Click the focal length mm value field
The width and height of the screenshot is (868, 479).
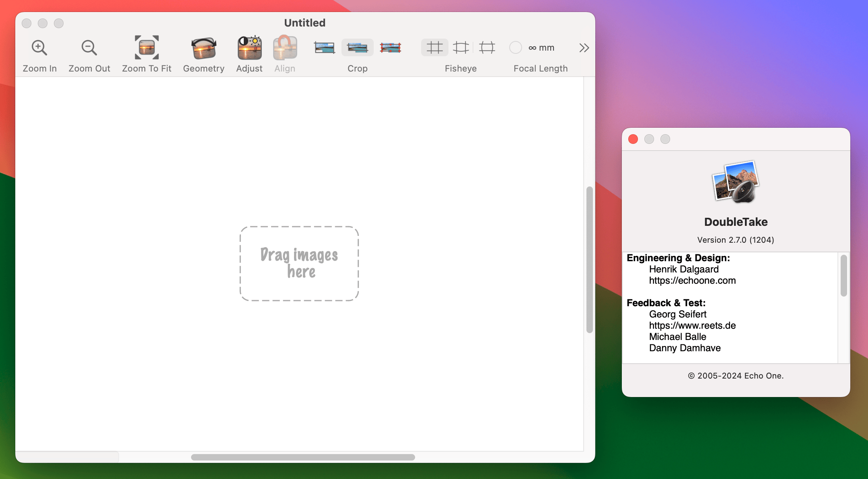[x=541, y=48]
